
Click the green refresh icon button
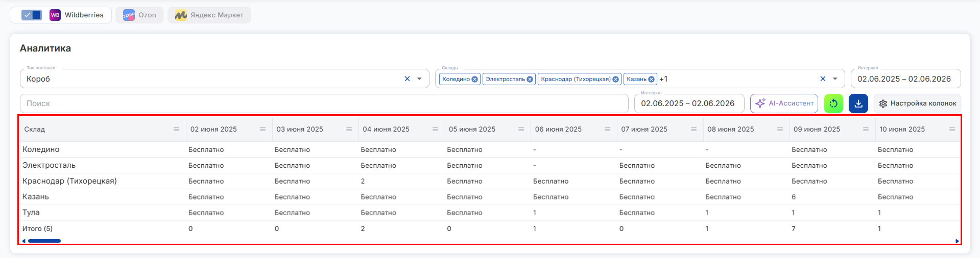click(833, 104)
